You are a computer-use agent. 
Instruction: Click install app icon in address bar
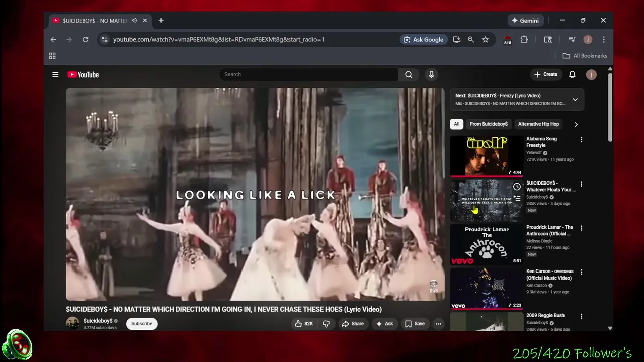point(457,39)
